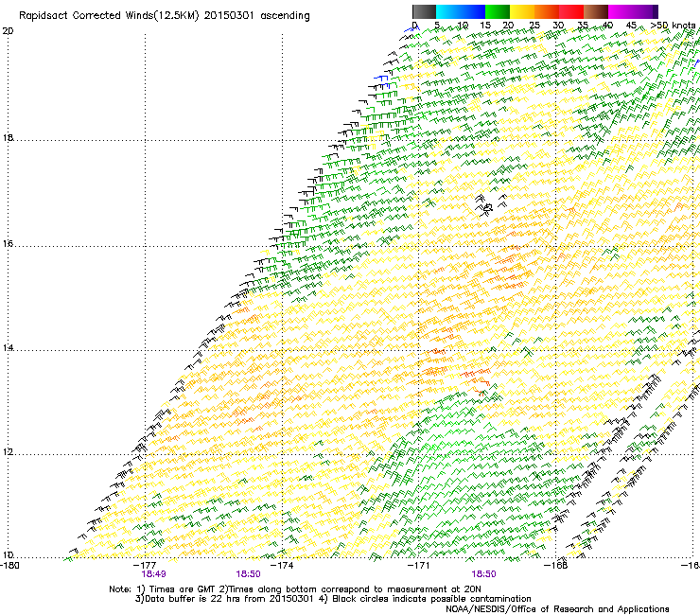Click the longitude '-174' axis label
The width and height of the screenshot is (700, 615).
coord(282,566)
